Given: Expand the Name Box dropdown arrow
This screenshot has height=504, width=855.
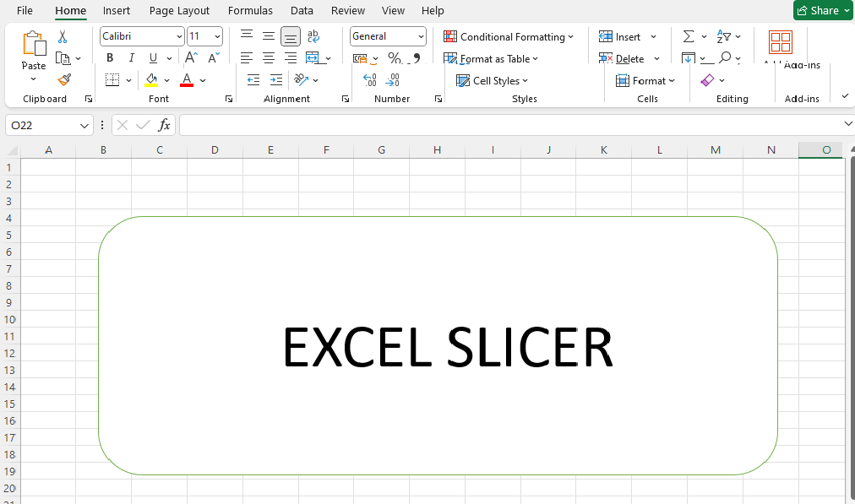Looking at the screenshot, I should tap(84, 125).
